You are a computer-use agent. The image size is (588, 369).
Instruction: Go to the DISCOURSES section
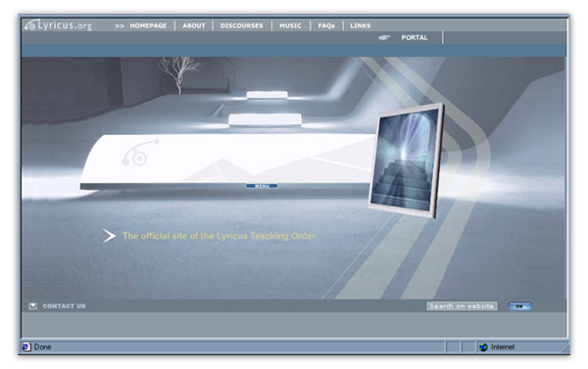[x=242, y=25]
